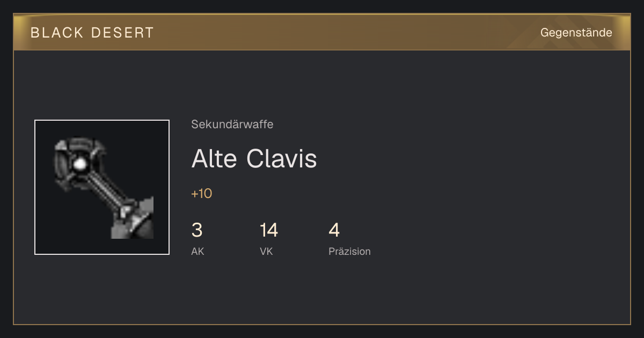Click the glowing orb on the Clavis image

click(x=79, y=164)
